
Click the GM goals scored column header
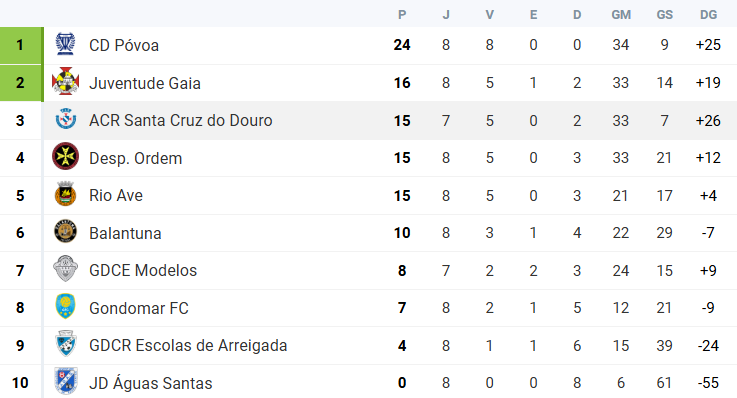tap(621, 15)
